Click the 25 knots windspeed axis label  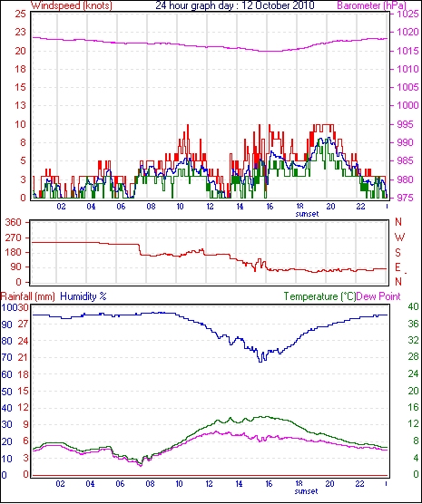(20, 15)
